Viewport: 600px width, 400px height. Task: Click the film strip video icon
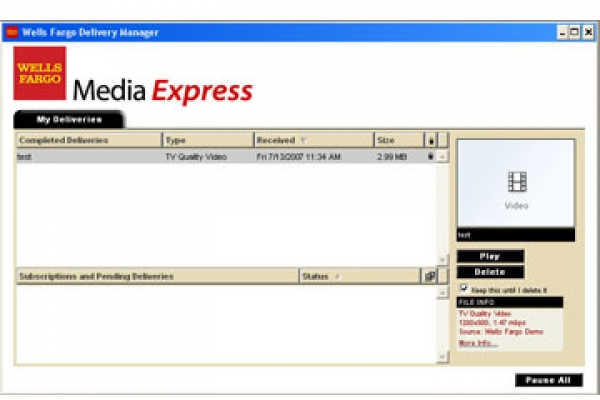[x=517, y=181]
